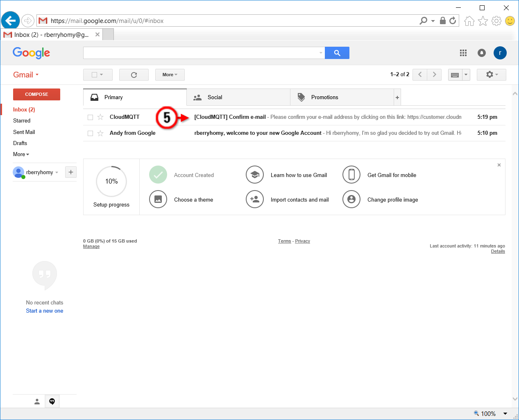Click the browser address bar URL

pyautogui.click(x=107, y=21)
